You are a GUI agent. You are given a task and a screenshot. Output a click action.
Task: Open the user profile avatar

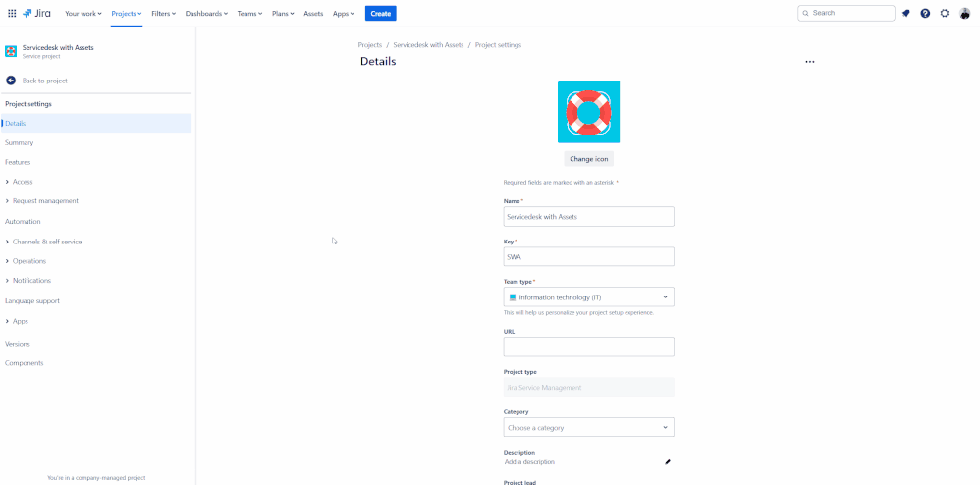click(965, 13)
